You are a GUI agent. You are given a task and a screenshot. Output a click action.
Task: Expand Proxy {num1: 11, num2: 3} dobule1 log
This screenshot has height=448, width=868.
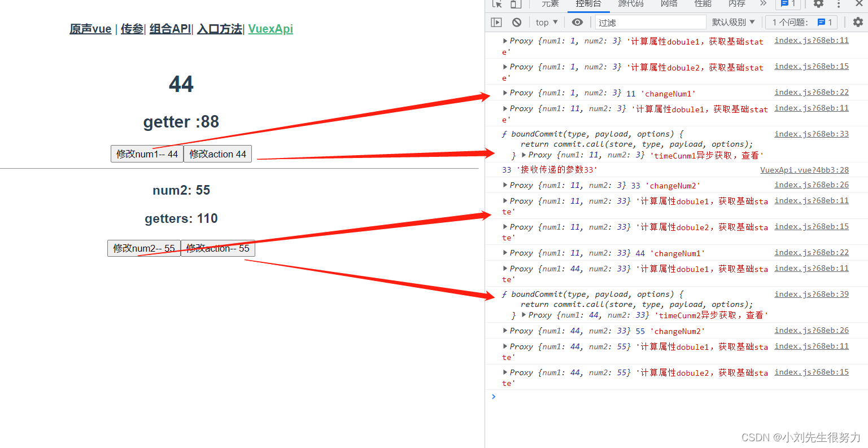coord(505,108)
